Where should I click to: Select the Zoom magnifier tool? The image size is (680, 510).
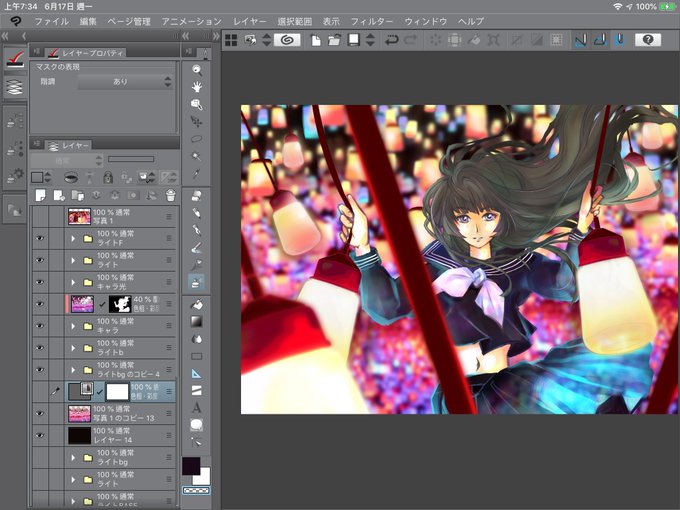[196, 69]
